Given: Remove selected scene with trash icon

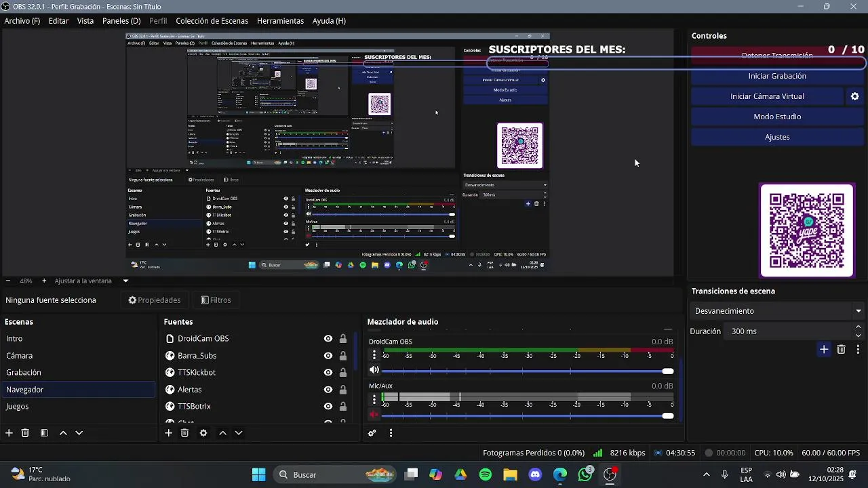Looking at the screenshot, I should tap(25, 433).
